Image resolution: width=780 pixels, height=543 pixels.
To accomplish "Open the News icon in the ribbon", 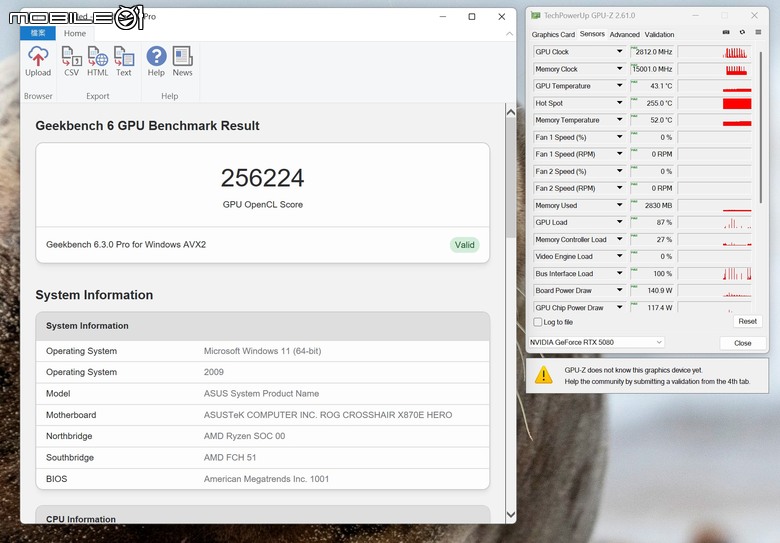I will [183, 56].
